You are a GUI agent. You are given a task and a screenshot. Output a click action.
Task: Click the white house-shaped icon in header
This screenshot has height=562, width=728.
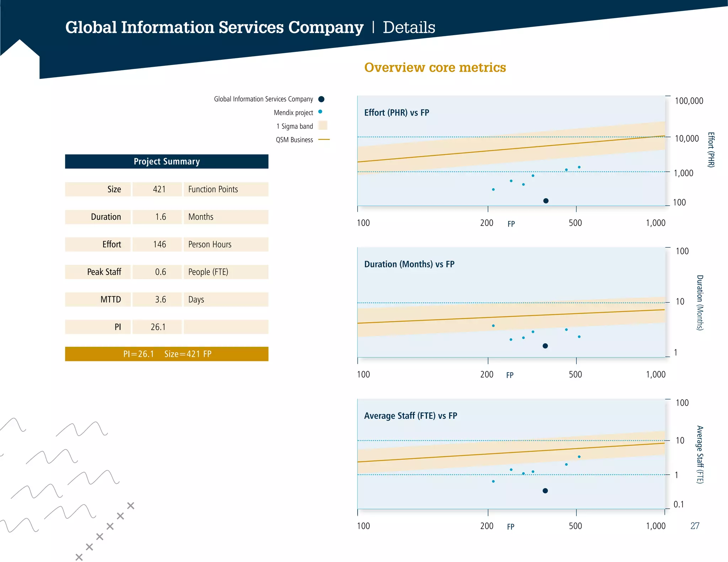[x=20, y=57]
